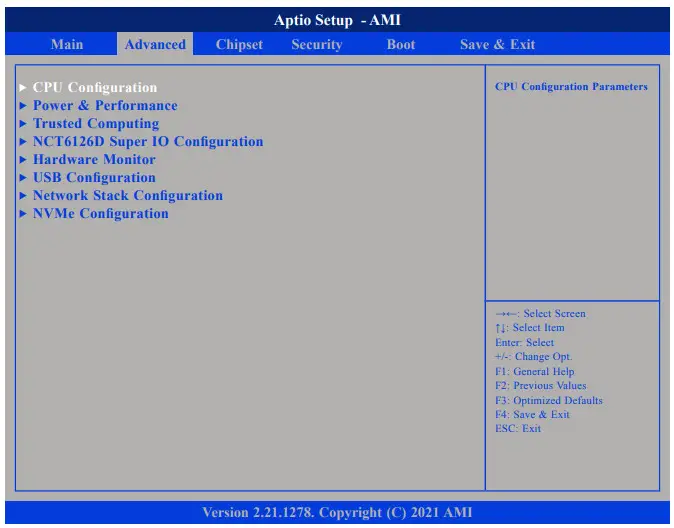This screenshot has width=674, height=528.
Task: Click the Enter: Select hint
Action: click(524, 342)
